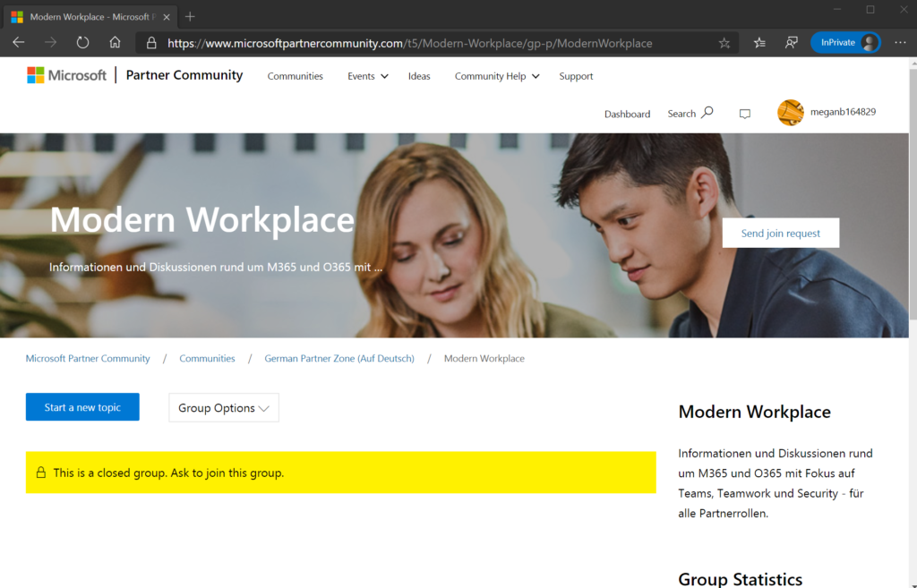
Task: Select the Modern Workplace browser tab
Action: click(x=90, y=17)
